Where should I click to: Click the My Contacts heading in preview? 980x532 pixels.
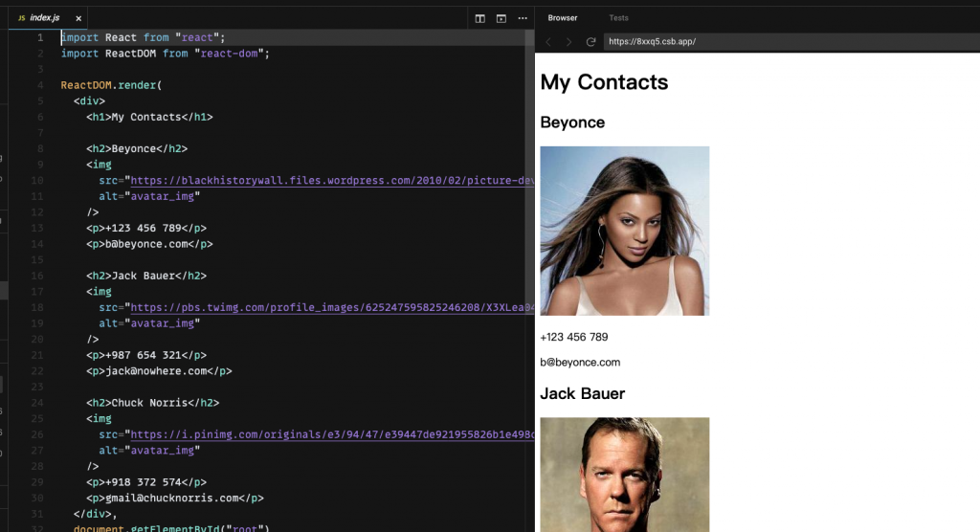(604, 82)
